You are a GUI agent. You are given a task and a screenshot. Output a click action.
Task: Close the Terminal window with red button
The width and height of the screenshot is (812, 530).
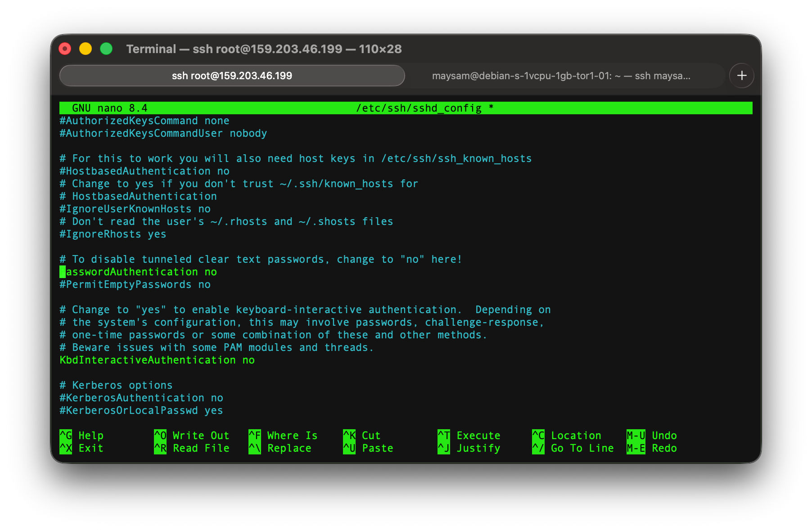pyautogui.click(x=65, y=49)
